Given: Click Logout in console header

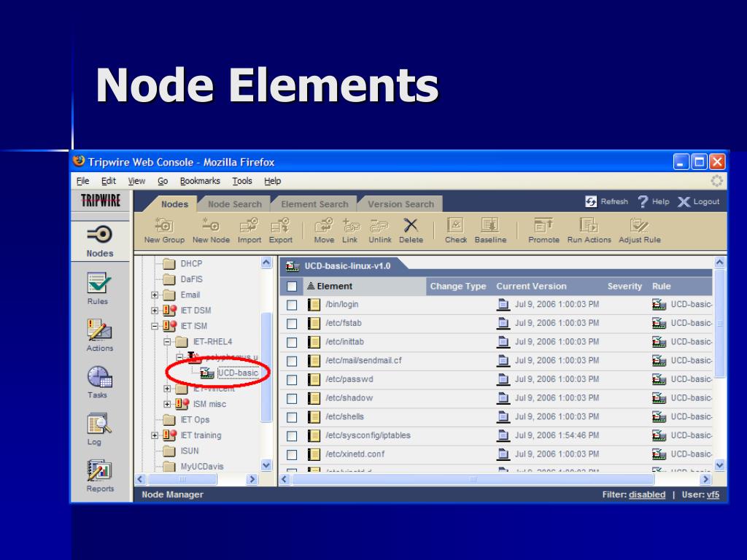Looking at the screenshot, I should coord(698,201).
